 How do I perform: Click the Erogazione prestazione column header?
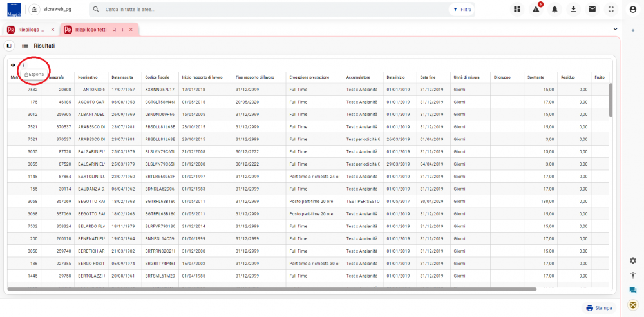(x=314, y=77)
